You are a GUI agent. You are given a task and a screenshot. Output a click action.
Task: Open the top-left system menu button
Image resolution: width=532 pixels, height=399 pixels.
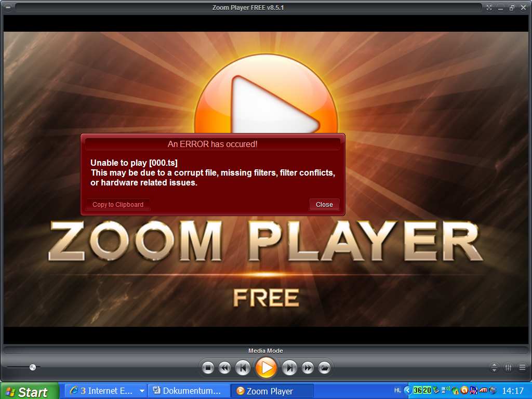8,7
